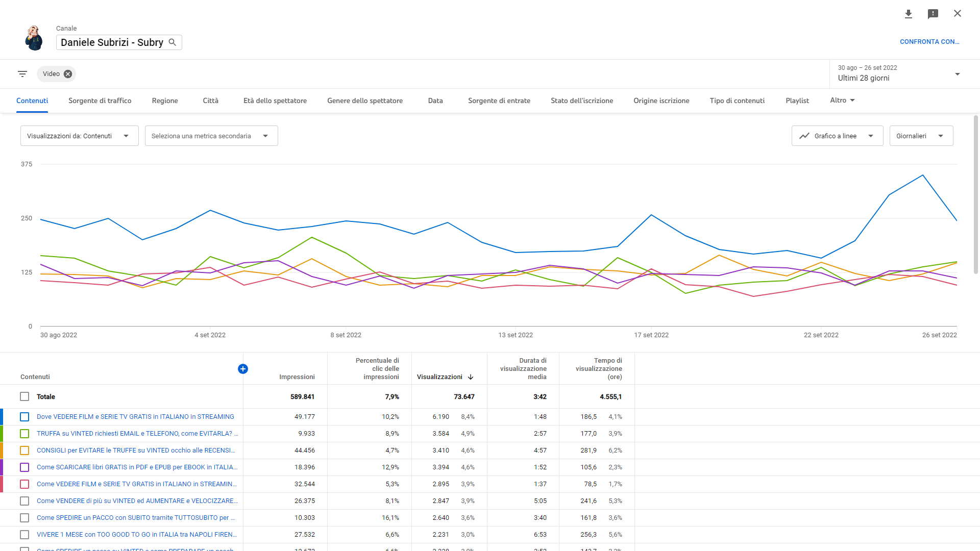Toggle checkbox for TRUFFA su VINTED row
The height and width of the screenshot is (551, 980).
24,434
